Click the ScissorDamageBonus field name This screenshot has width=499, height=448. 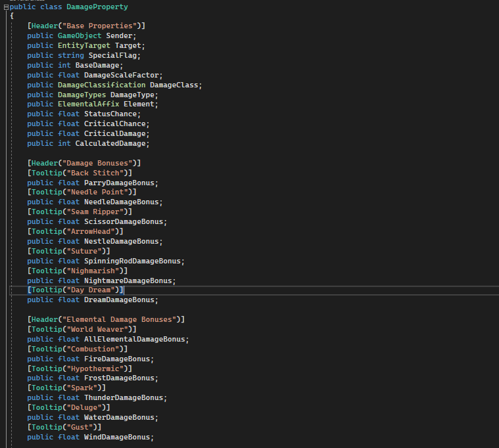[x=124, y=221]
